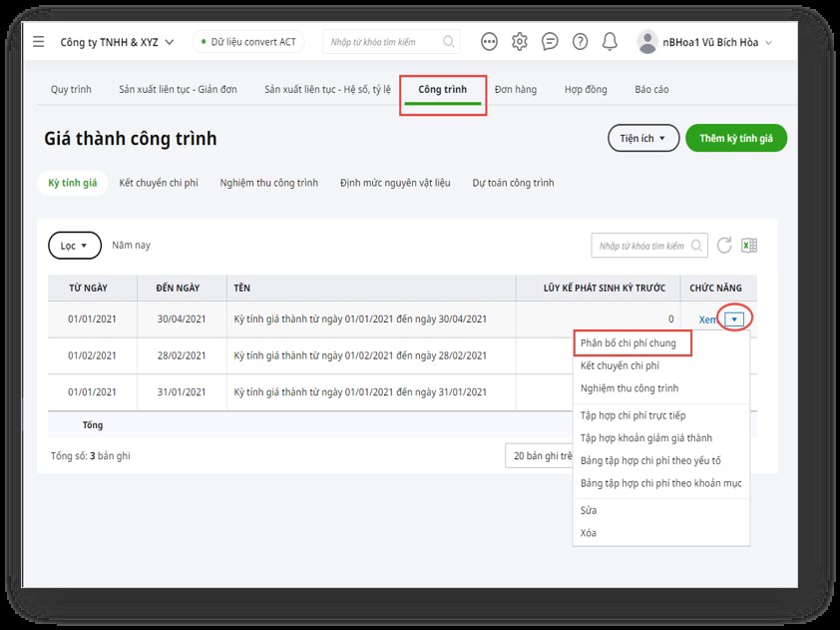This screenshot has height=630, width=840.
Task: Open notifications bell icon
Action: coord(610,41)
